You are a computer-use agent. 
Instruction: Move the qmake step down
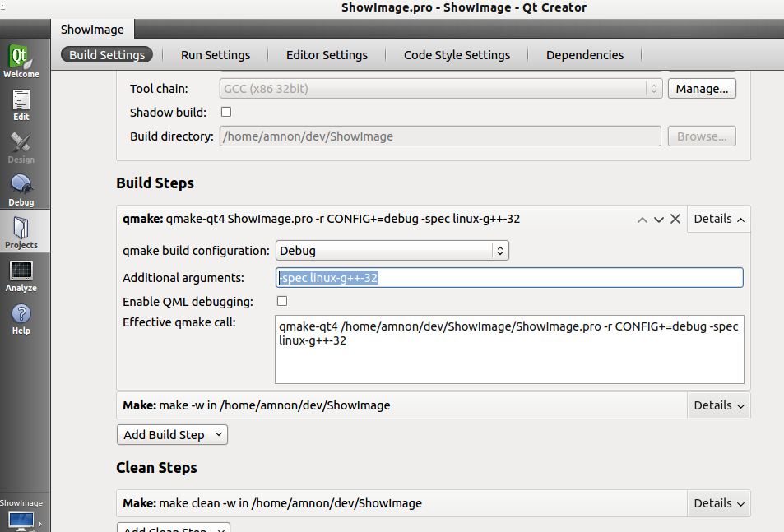point(659,220)
